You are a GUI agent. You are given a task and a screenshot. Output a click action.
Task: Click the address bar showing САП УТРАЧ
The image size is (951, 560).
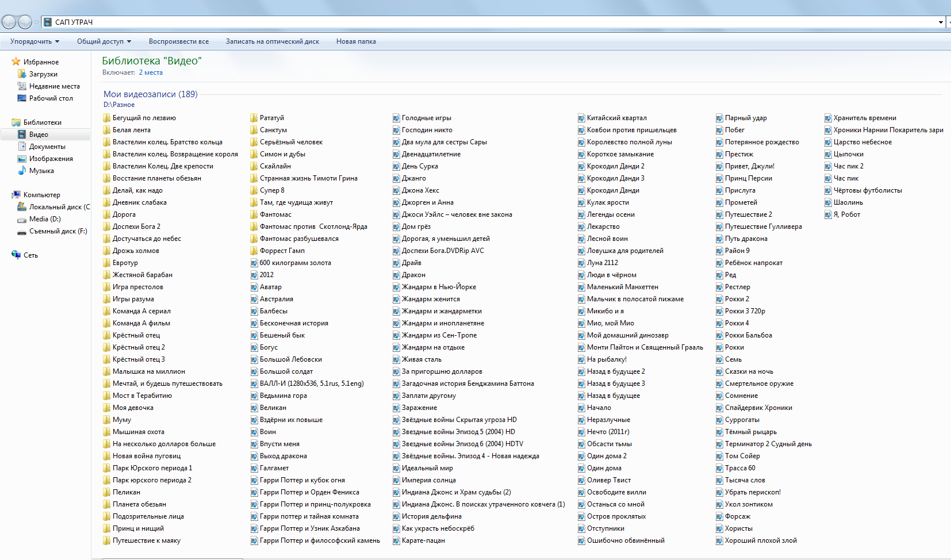(489, 22)
